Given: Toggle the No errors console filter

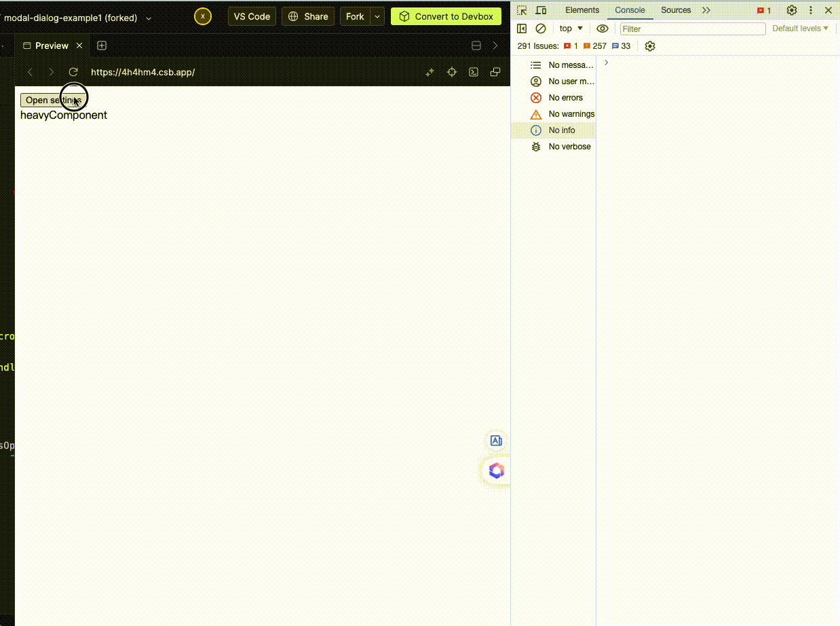Looking at the screenshot, I should tap(562, 97).
